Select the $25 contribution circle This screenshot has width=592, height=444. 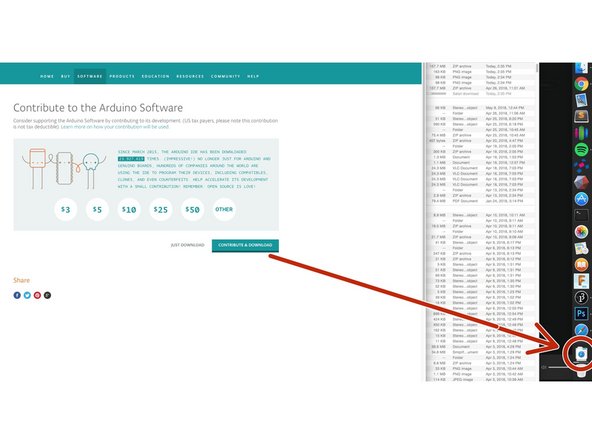point(161,209)
